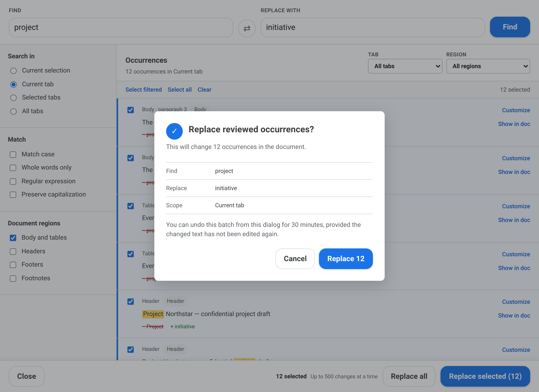Open the Tab dropdown showing All tabs
Image resolution: width=539 pixels, height=392 pixels.
(405, 66)
